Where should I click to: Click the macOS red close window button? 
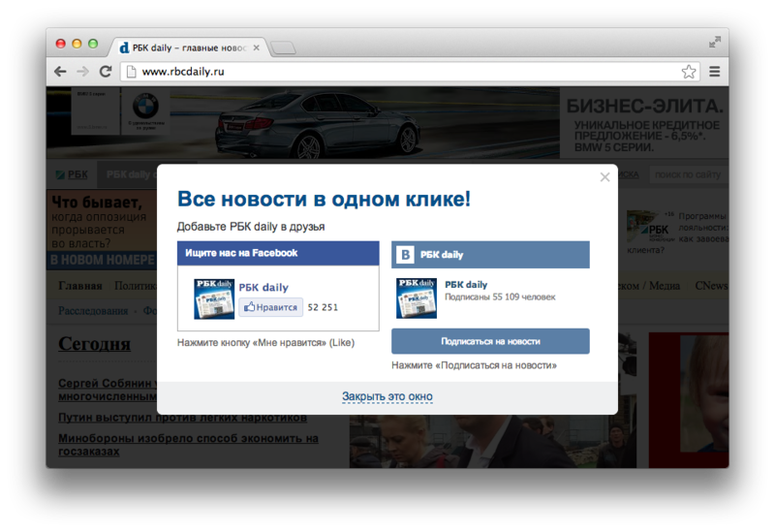[61, 44]
